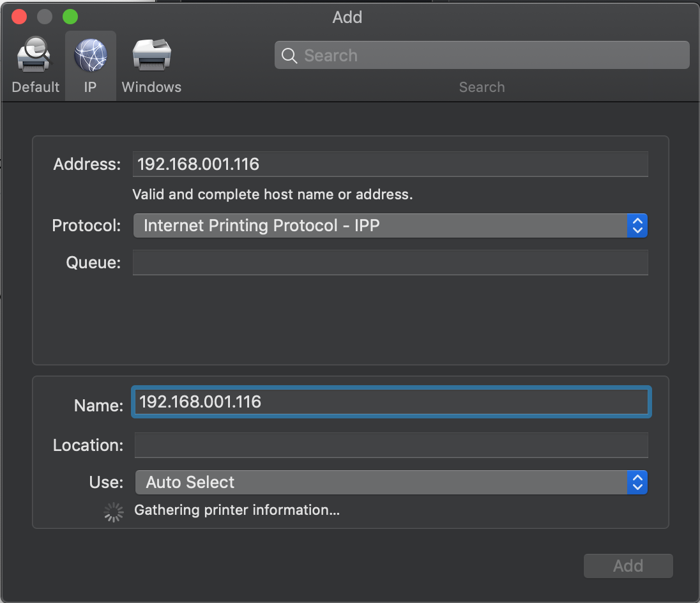Screen dimensions: 700x603
Task: Click the 'Location:' label
Action: (x=88, y=445)
